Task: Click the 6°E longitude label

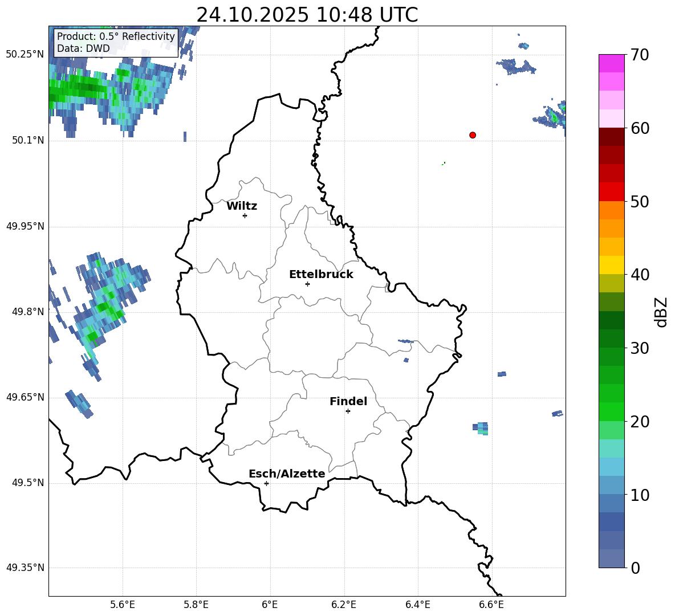Action: click(x=270, y=605)
